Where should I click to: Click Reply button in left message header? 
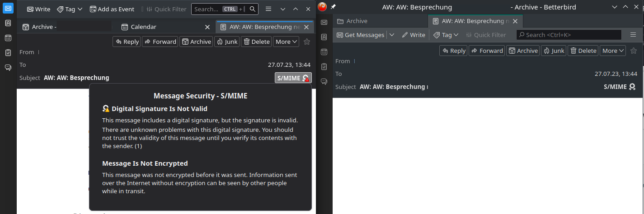[127, 42]
